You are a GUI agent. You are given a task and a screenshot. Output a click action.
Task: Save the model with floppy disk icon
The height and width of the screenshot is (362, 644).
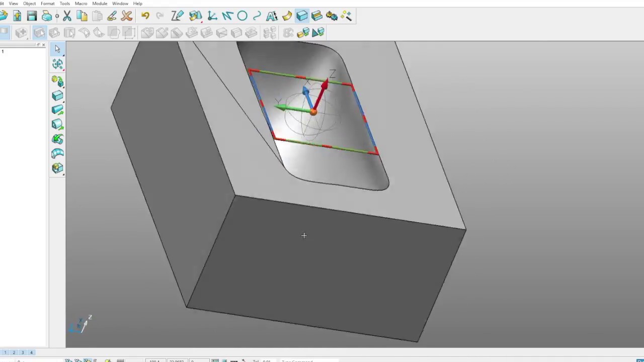(x=32, y=16)
